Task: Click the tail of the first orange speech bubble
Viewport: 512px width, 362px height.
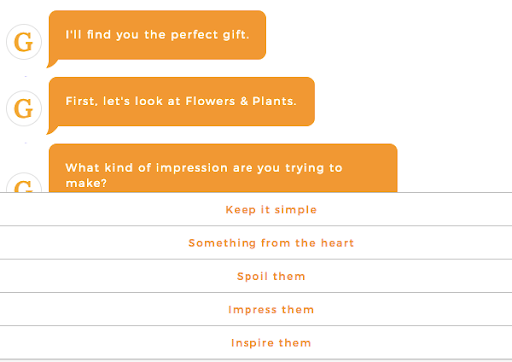Action: [x=52, y=63]
